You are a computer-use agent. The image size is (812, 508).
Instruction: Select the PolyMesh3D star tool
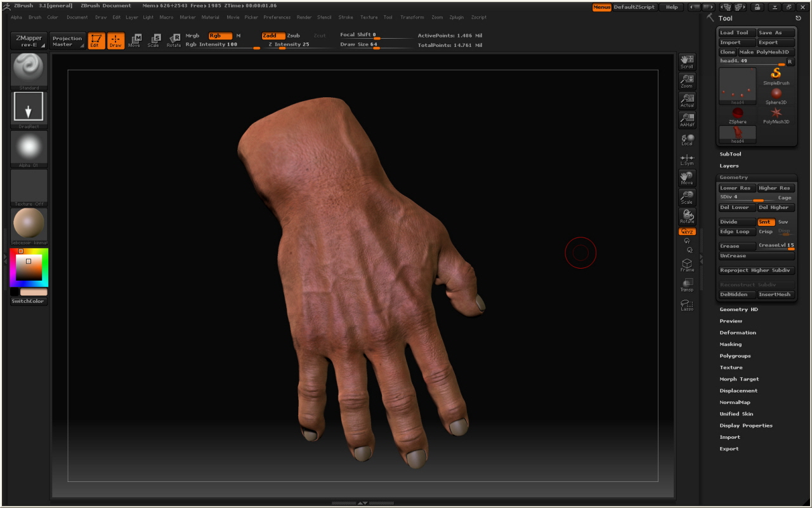tap(776, 114)
